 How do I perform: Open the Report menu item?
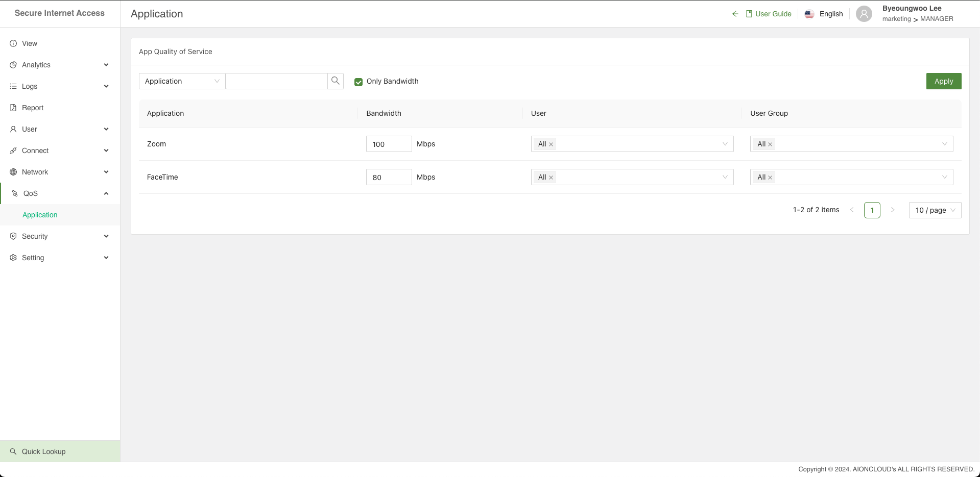[x=60, y=108]
